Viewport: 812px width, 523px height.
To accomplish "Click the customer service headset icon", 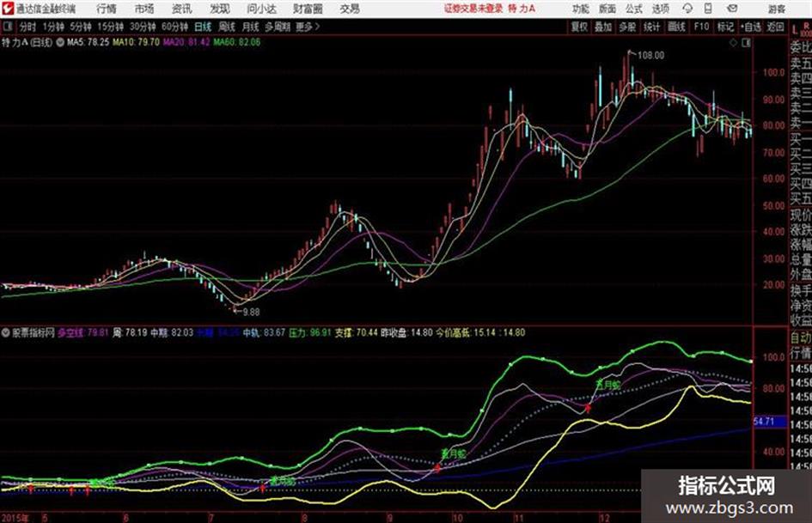I will (687, 9).
